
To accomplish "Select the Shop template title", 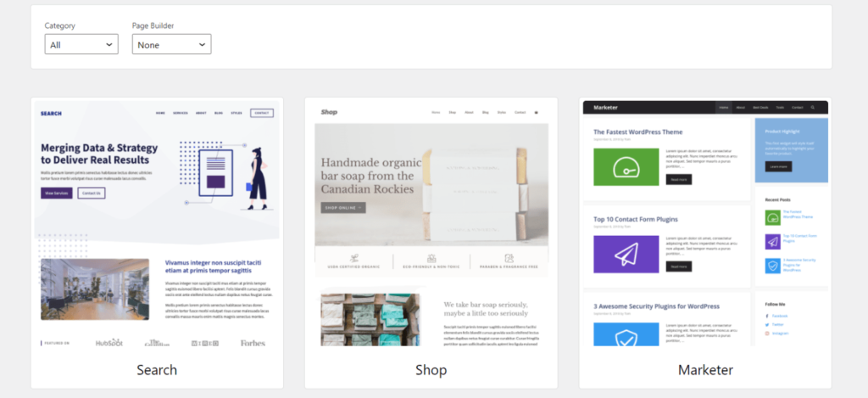I will pyautogui.click(x=431, y=369).
